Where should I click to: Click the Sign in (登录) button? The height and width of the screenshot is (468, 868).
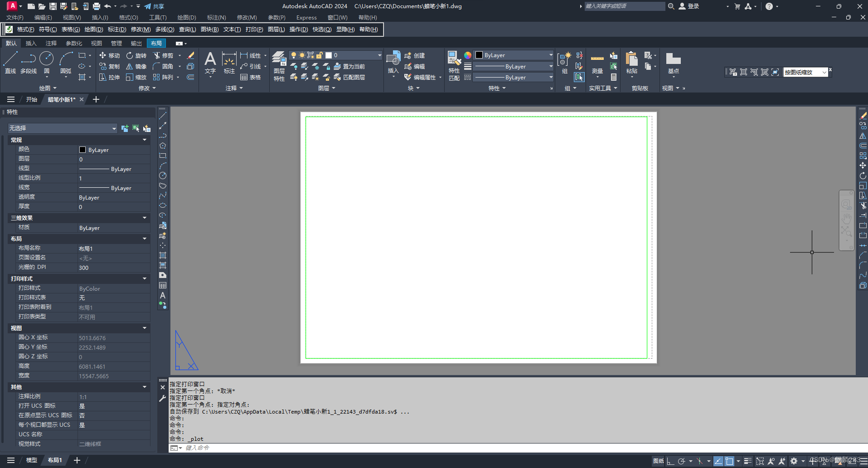(x=689, y=6)
